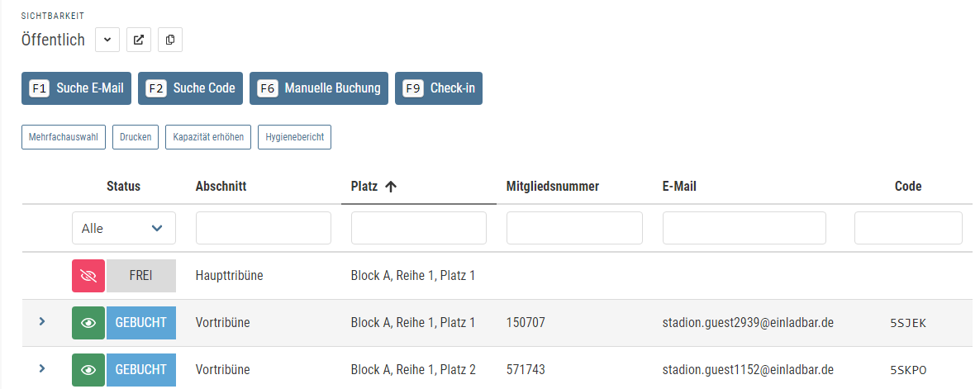The width and height of the screenshot is (980, 389).
Task: Open the Status filter dropdown showing Alle
Action: click(124, 228)
